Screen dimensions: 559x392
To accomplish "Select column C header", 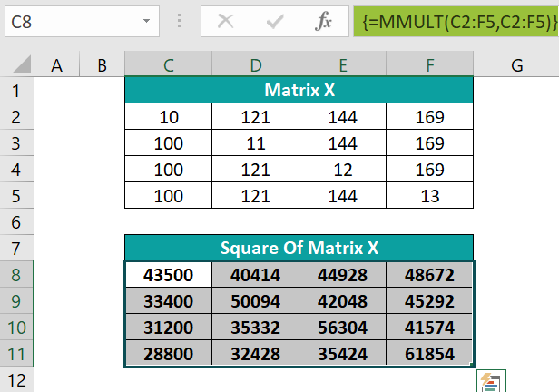I will (x=168, y=65).
